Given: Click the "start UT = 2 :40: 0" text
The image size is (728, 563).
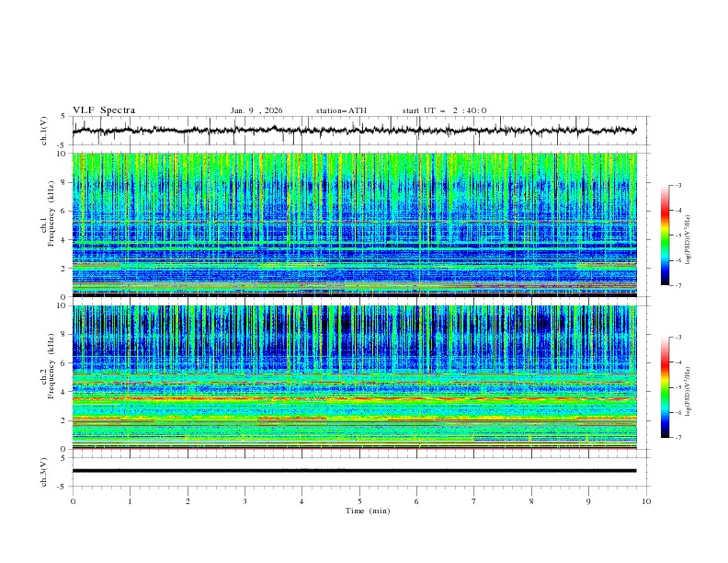Looking at the screenshot, I should point(444,110).
